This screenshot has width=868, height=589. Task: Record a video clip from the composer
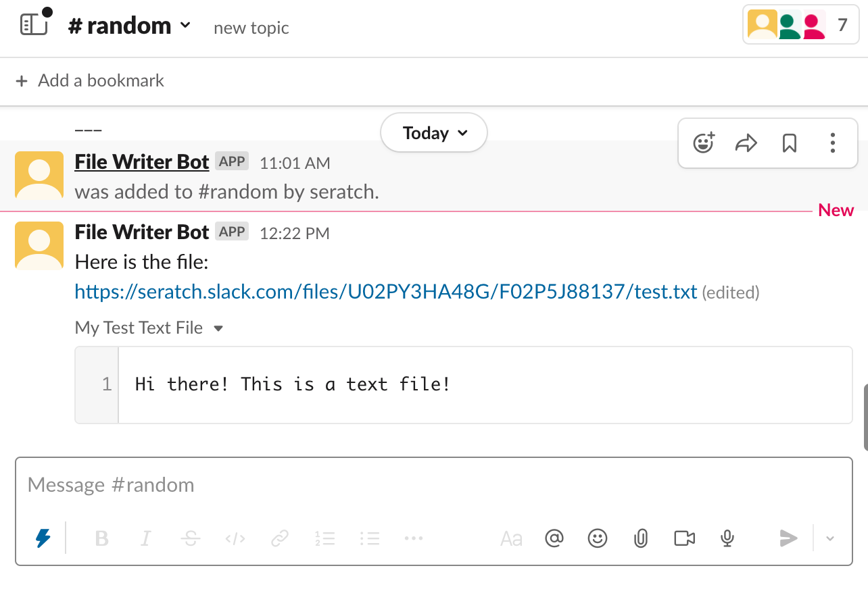click(x=683, y=538)
